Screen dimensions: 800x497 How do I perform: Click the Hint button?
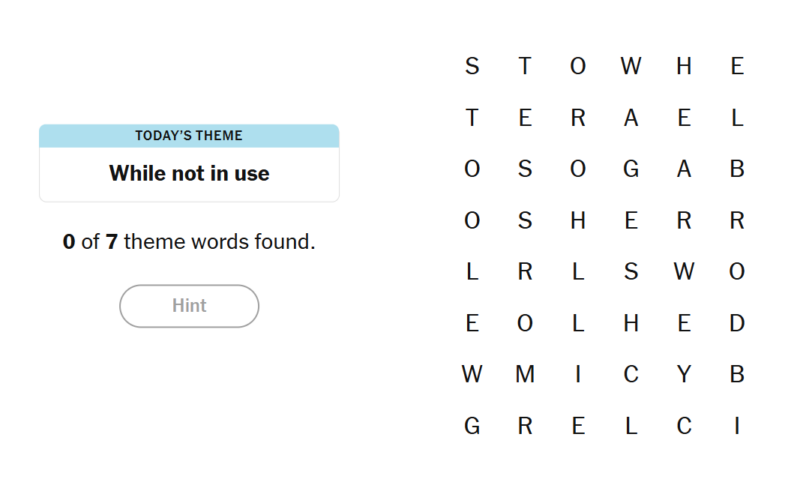click(189, 306)
